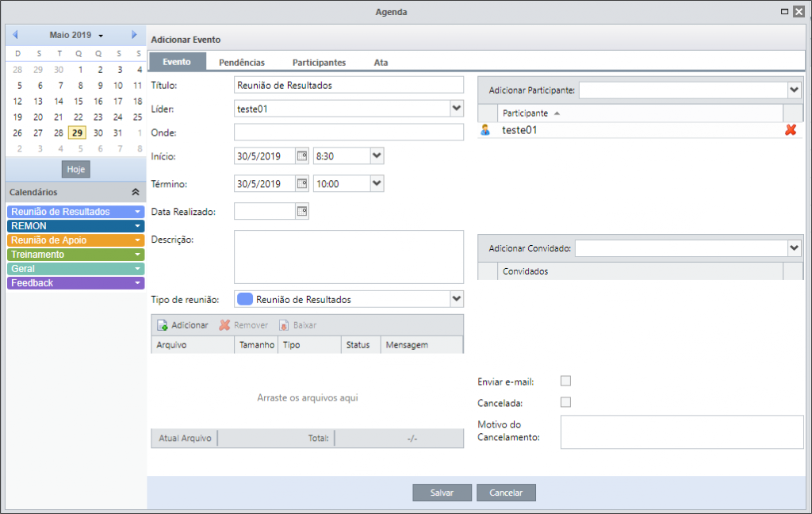Open Reunião de Resultados calendar menu arrow

138,212
